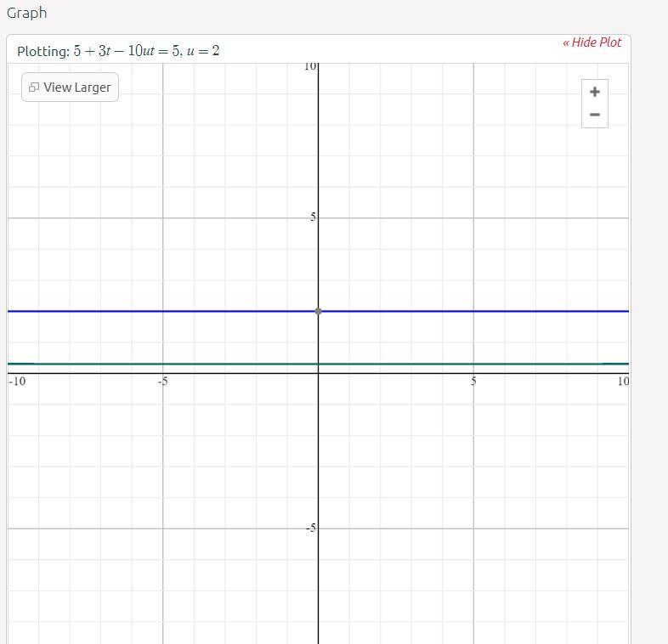The image size is (668, 644).
Task: Zoom out with the minus button
Action: (595, 115)
